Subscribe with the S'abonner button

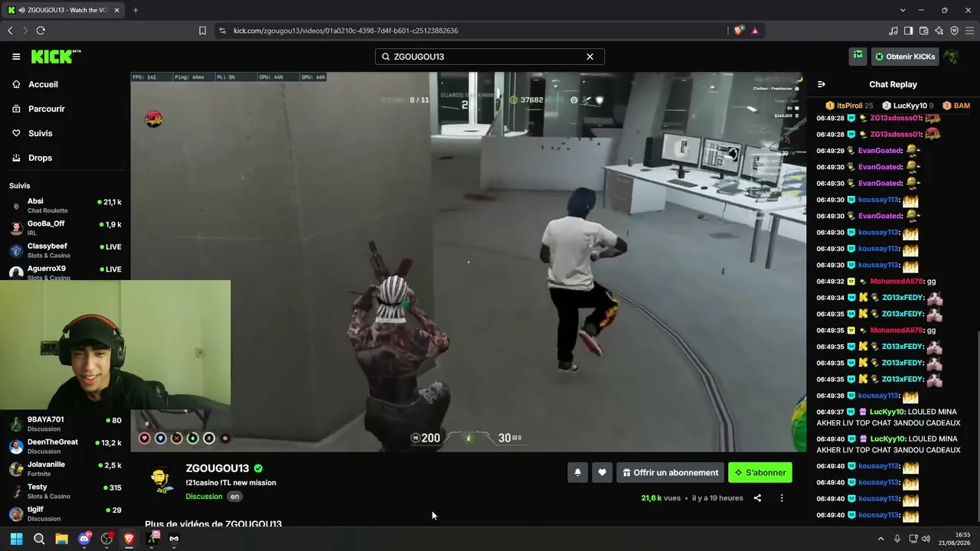pos(760,473)
